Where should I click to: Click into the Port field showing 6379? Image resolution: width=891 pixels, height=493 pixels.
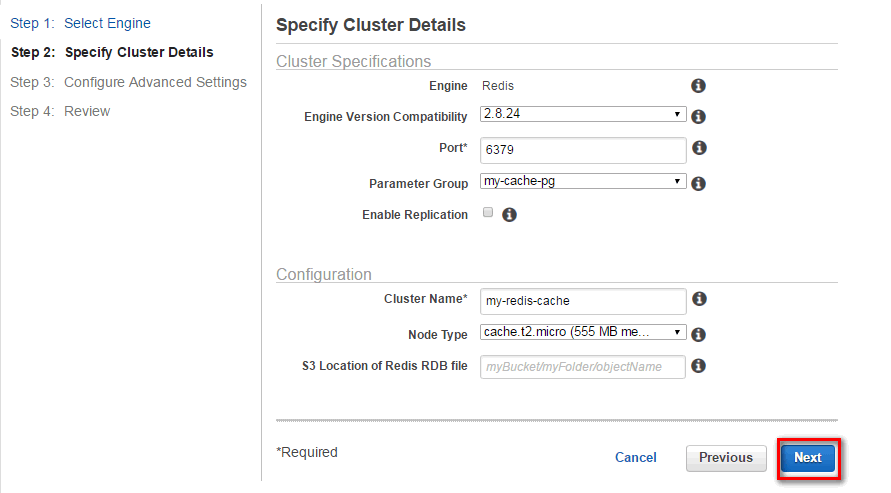583,150
